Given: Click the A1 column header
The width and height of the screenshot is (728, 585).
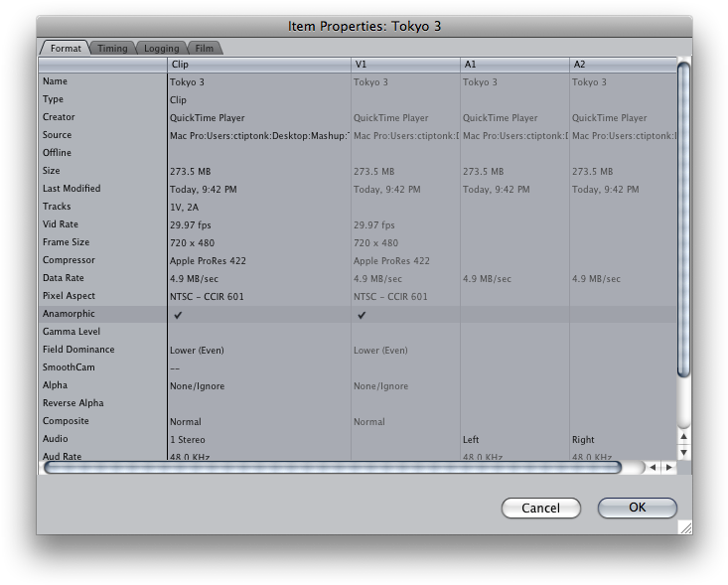Looking at the screenshot, I should 514,65.
